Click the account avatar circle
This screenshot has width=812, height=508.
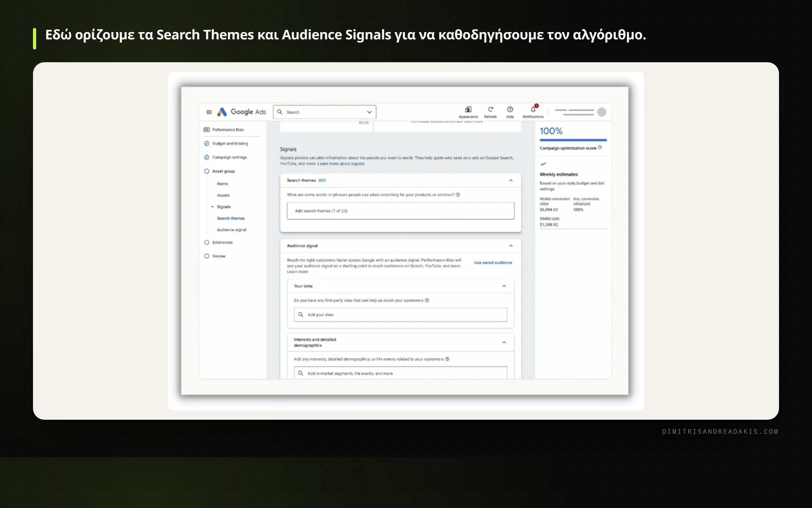601,112
